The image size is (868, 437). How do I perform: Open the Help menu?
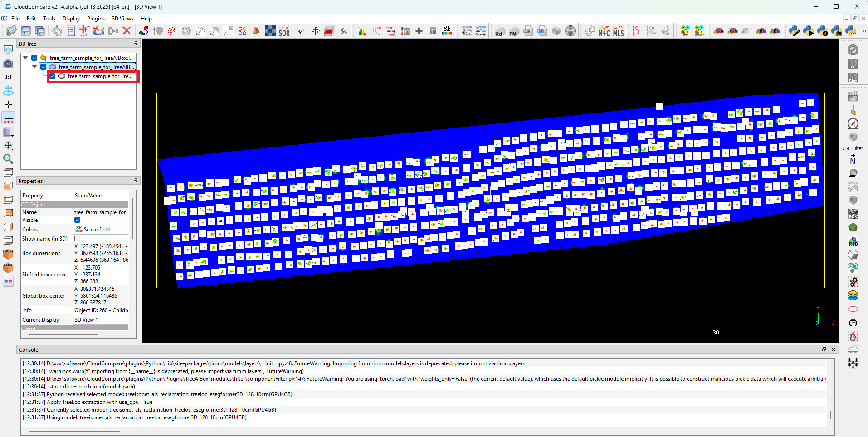pyautogui.click(x=146, y=19)
